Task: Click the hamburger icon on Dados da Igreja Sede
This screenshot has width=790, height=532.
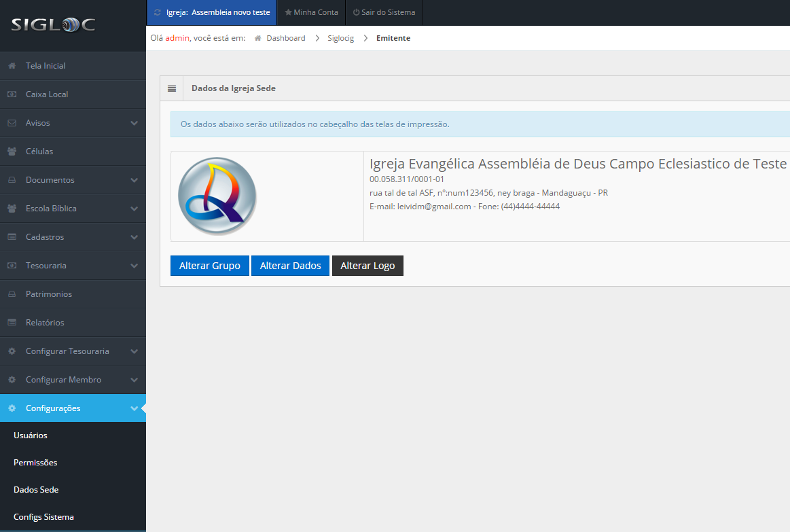Action: [x=172, y=88]
